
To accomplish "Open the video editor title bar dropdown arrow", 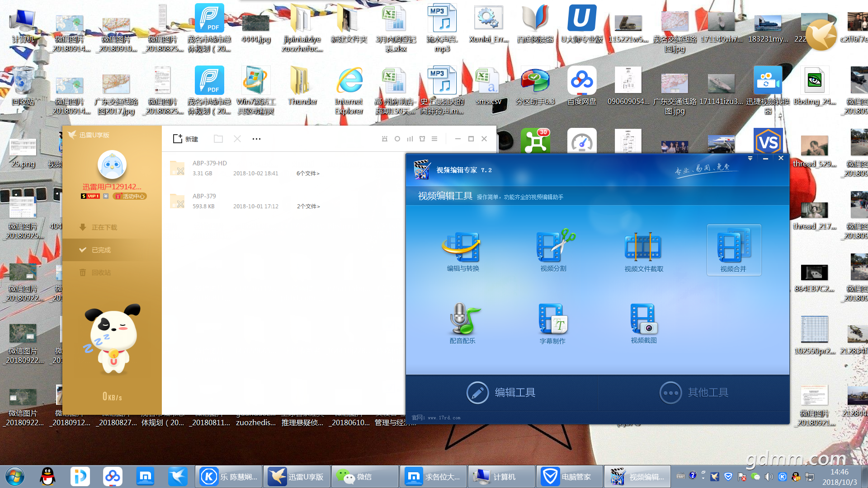I will pyautogui.click(x=750, y=158).
